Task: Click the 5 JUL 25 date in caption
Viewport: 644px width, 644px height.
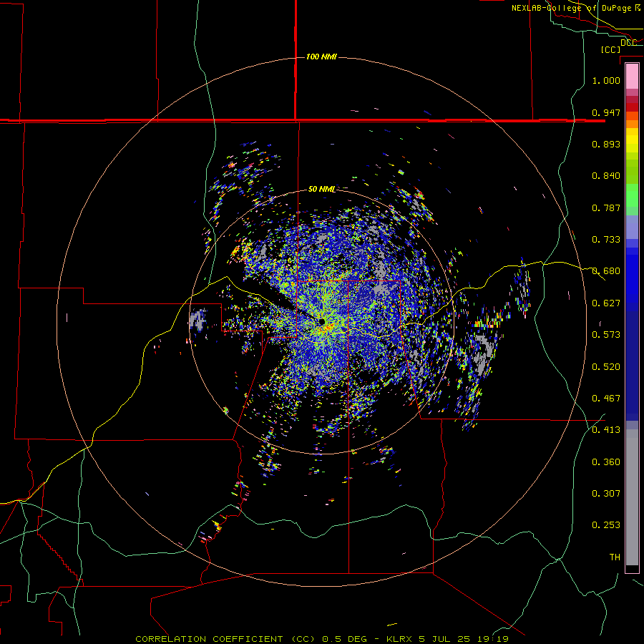Action: click(x=446, y=639)
